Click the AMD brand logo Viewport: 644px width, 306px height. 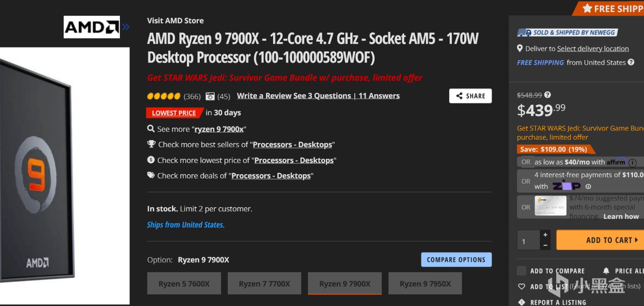click(x=92, y=27)
